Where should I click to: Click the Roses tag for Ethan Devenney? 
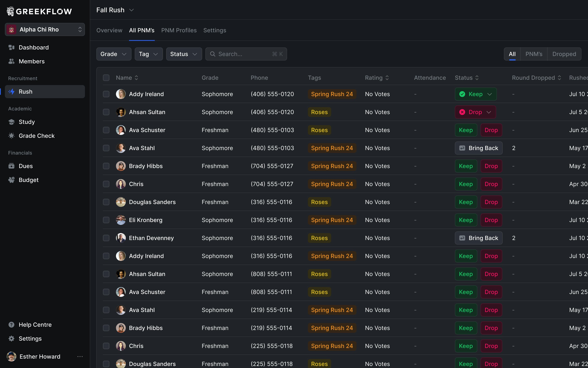[x=319, y=238]
